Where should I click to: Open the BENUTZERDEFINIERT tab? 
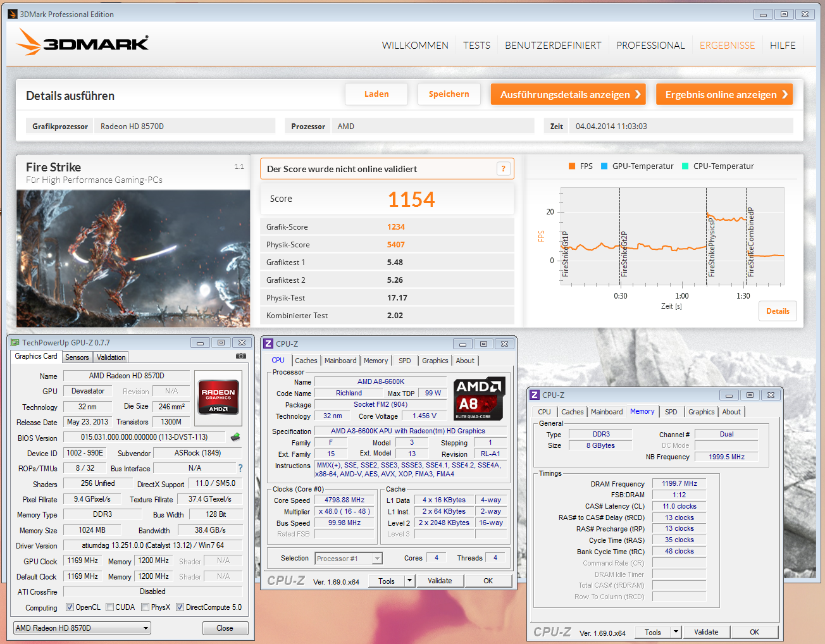pos(553,46)
